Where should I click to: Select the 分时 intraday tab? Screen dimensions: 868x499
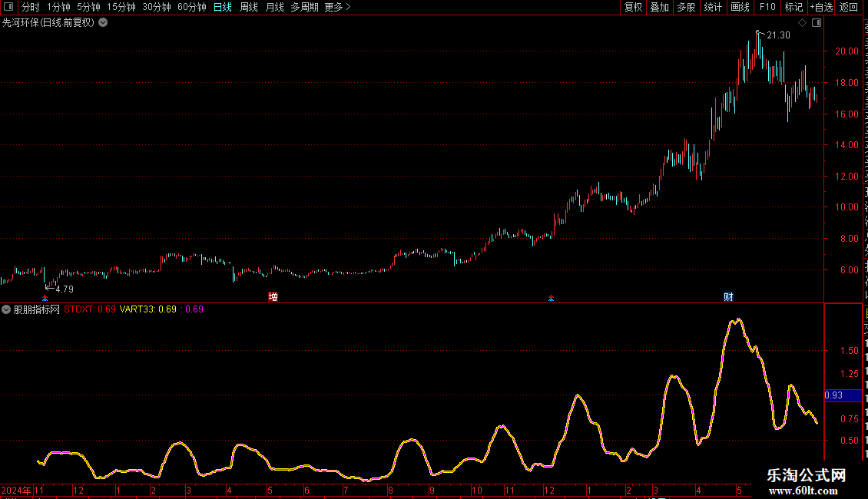click(31, 7)
